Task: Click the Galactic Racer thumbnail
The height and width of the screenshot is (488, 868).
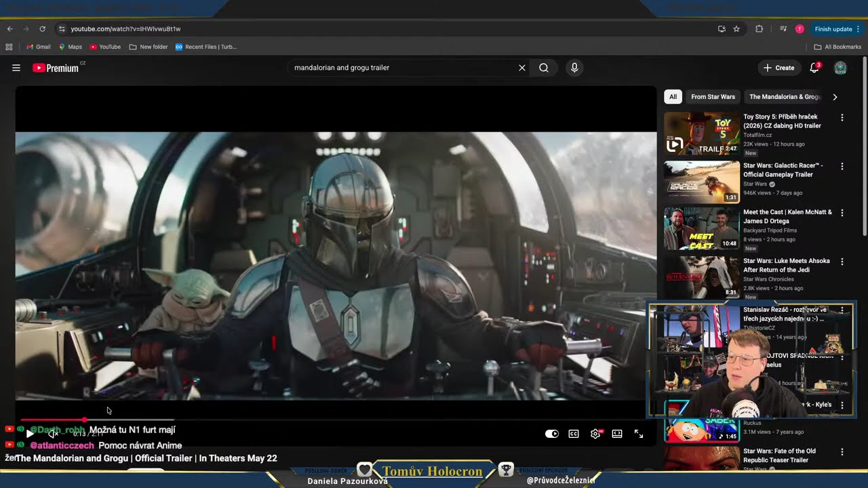Action: click(x=702, y=182)
